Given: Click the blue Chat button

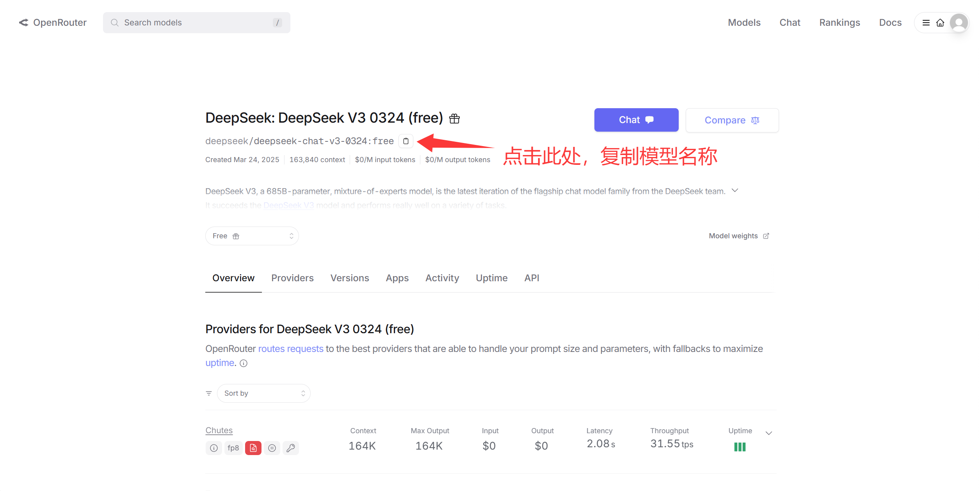Looking at the screenshot, I should pos(636,120).
